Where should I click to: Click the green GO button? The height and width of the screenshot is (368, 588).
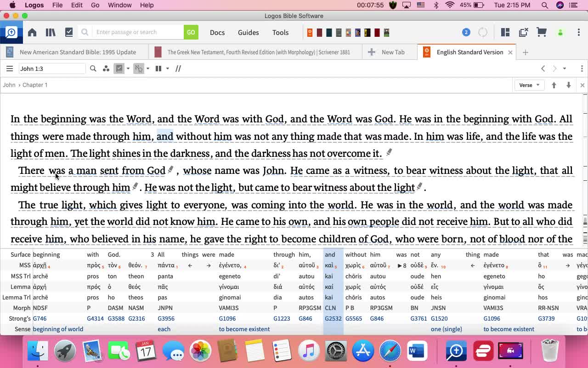[x=191, y=32]
